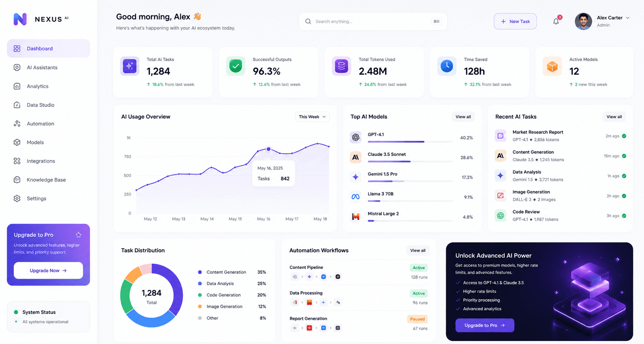Image resolution: width=644 pixels, height=344 pixels.
Task: View all Automation Workflows
Action: pyautogui.click(x=417, y=250)
